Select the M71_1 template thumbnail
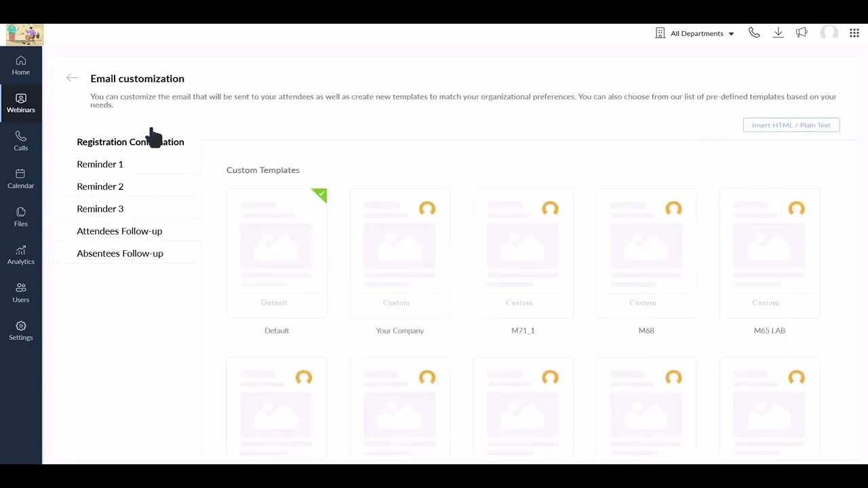The image size is (868, 488). [523, 253]
